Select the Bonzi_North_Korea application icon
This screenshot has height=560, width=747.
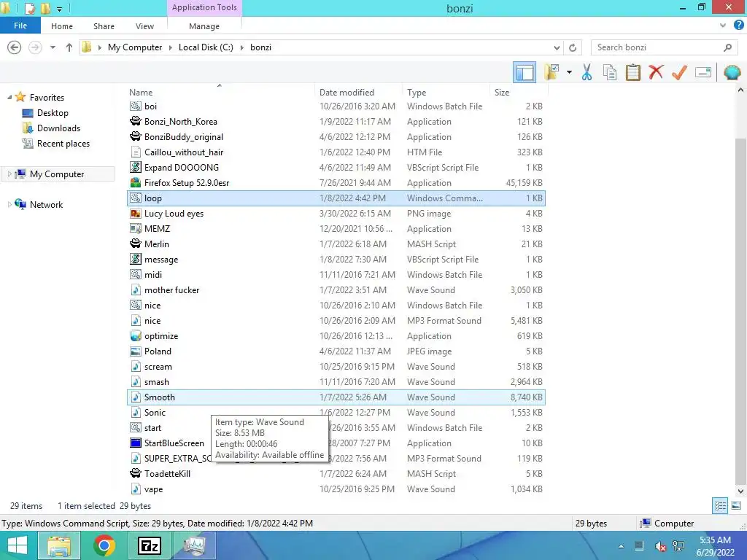click(136, 122)
